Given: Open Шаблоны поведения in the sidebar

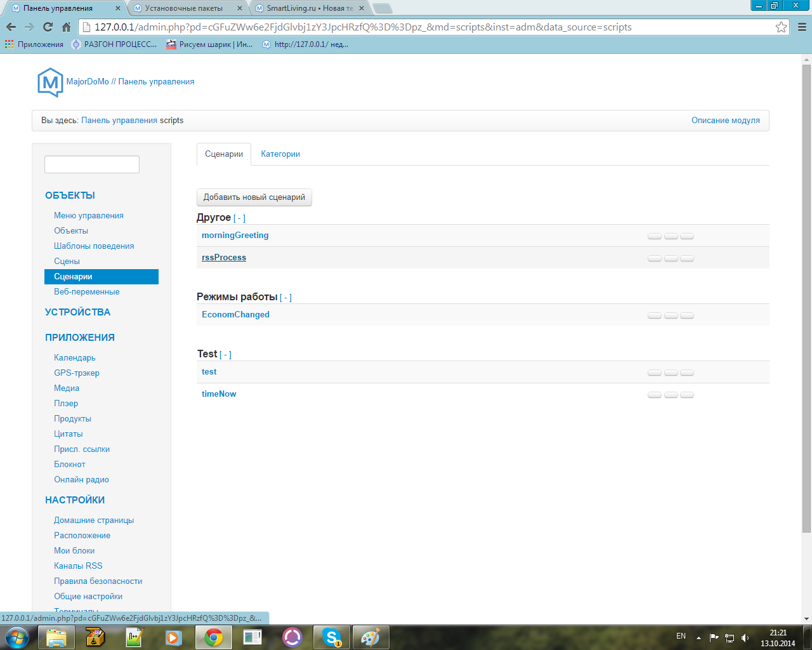Looking at the screenshot, I should click(x=94, y=246).
